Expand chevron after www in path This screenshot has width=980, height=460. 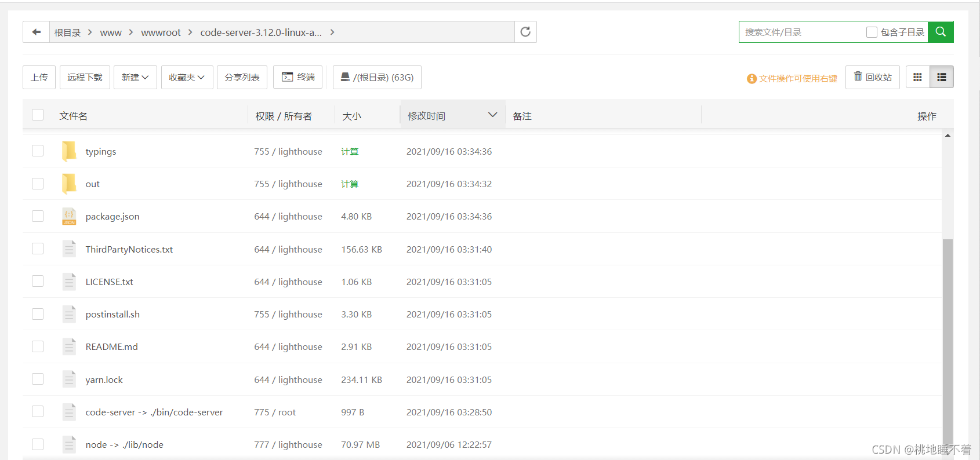[130, 32]
